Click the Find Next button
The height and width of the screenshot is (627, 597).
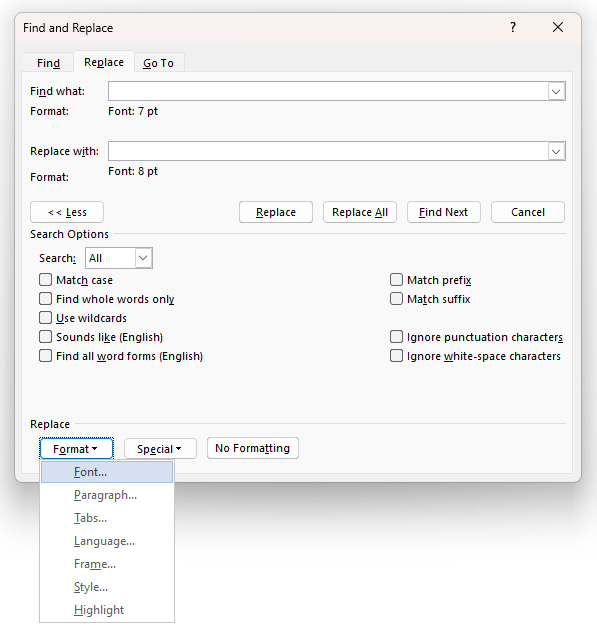(443, 212)
